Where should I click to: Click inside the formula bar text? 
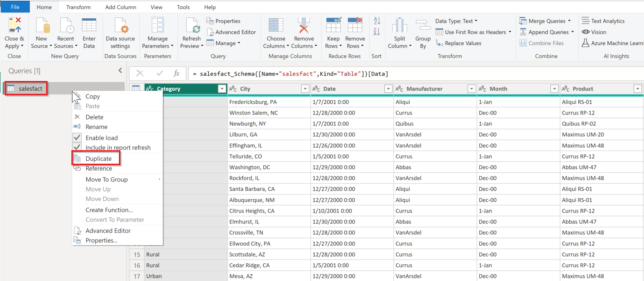[294, 74]
